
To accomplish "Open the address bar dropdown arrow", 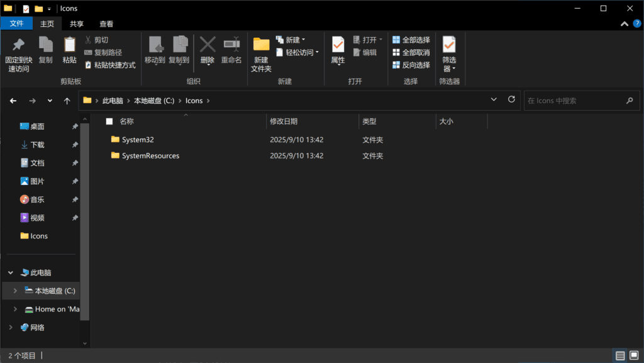I will pos(494,99).
